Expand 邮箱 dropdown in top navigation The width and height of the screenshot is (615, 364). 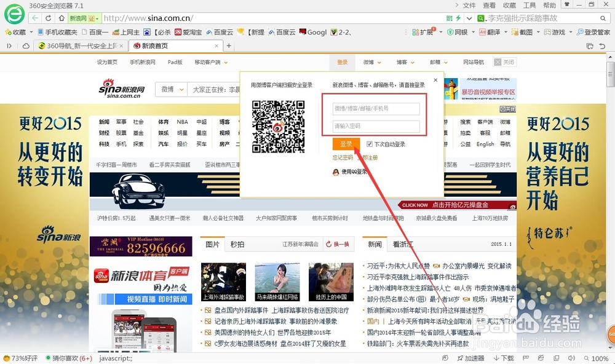446,62
